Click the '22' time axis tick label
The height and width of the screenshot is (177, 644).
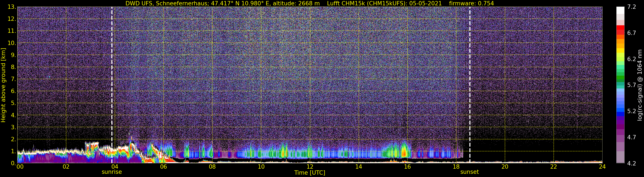click(x=554, y=167)
